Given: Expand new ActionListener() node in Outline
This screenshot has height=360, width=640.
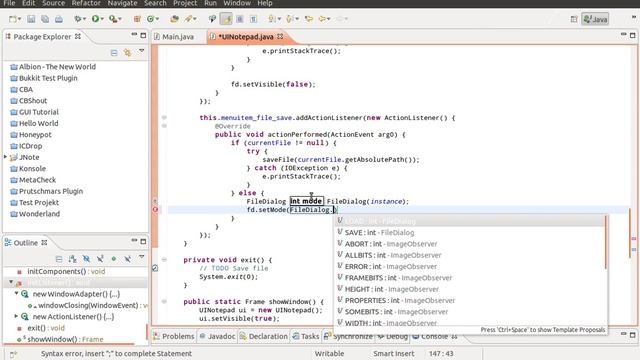Looking at the screenshot, I should [x=16, y=316].
